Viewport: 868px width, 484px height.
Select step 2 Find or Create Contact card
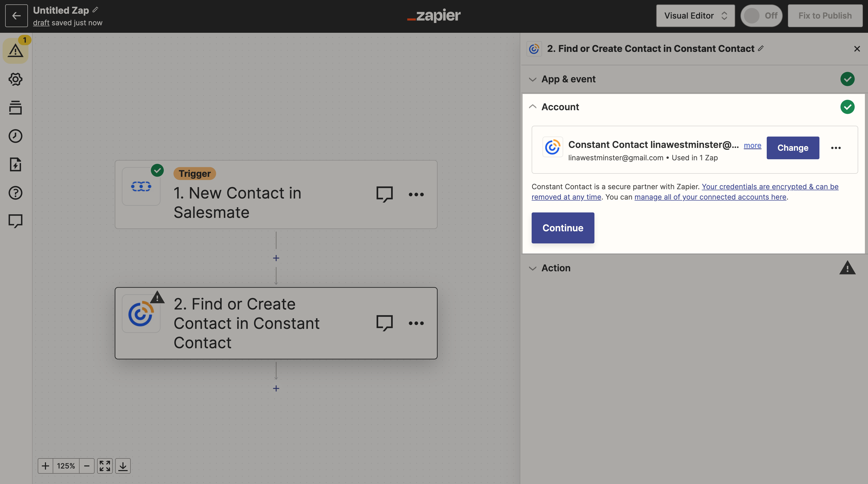click(276, 323)
